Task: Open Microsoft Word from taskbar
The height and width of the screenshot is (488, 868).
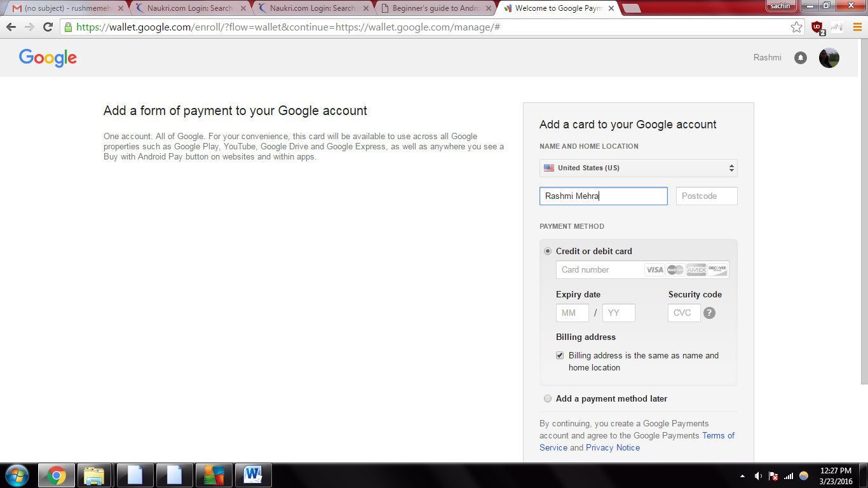Action: pyautogui.click(x=254, y=475)
